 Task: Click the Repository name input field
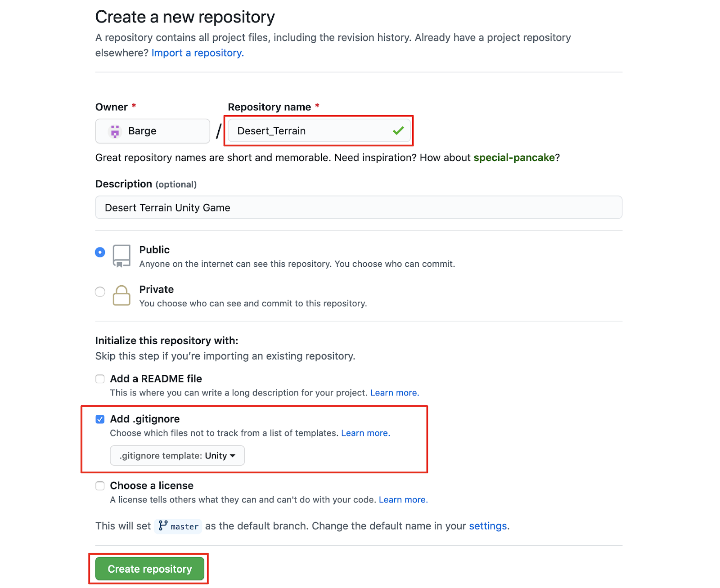tap(310, 131)
